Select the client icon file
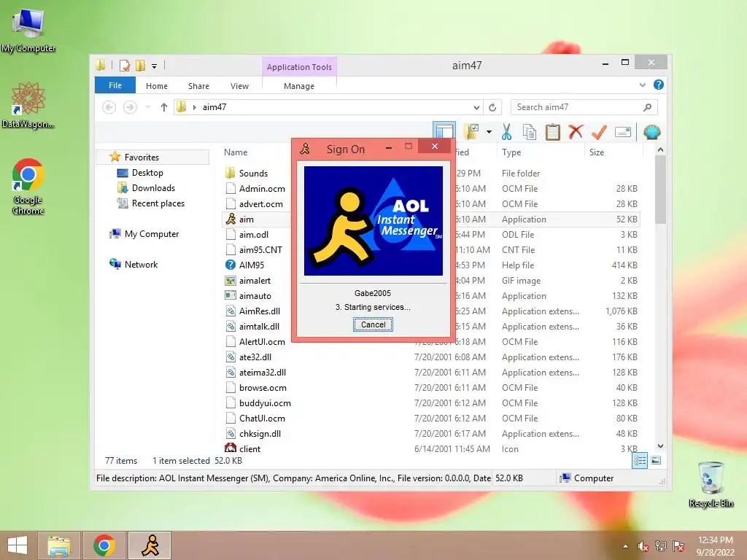 (x=249, y=448)
